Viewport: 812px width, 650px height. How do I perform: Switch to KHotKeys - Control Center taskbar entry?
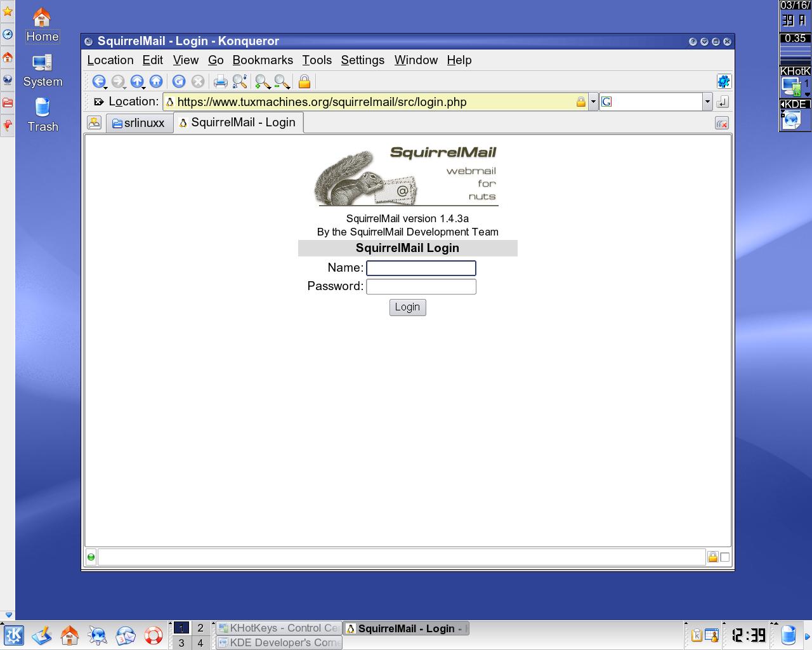[279, 628]
